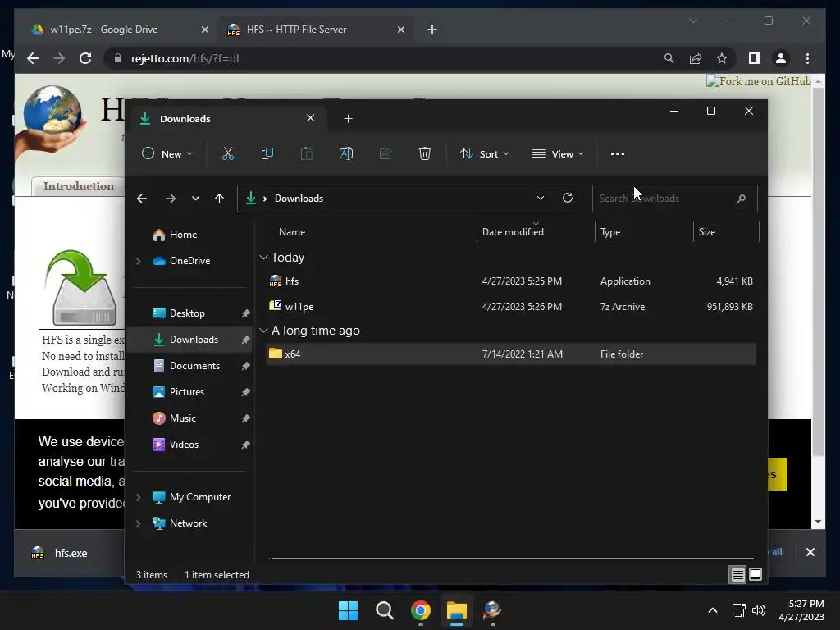The width and height of the screenshot is (840, 630).
Task: Close the Downloads tab in Explorer
Action: coord(311,118)
